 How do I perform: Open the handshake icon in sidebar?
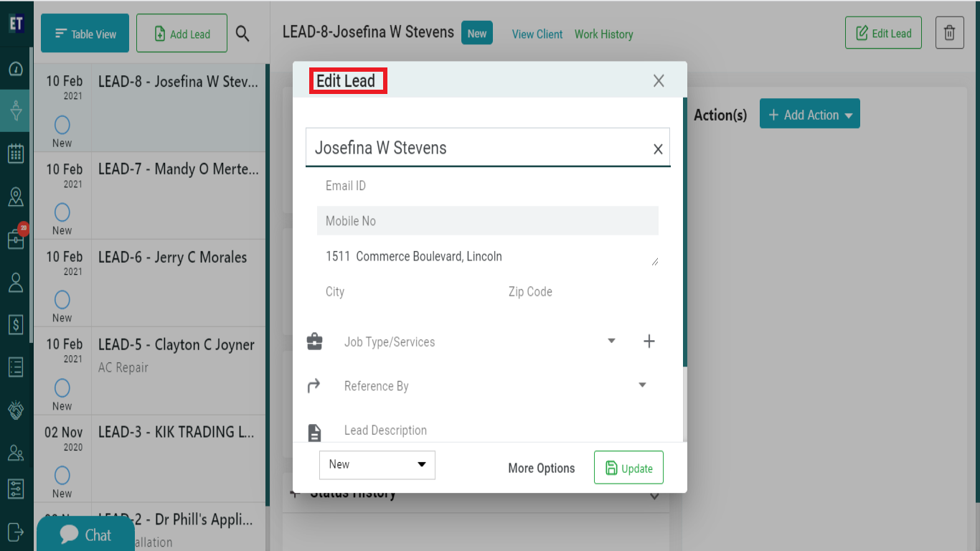(x=16, y=410)
